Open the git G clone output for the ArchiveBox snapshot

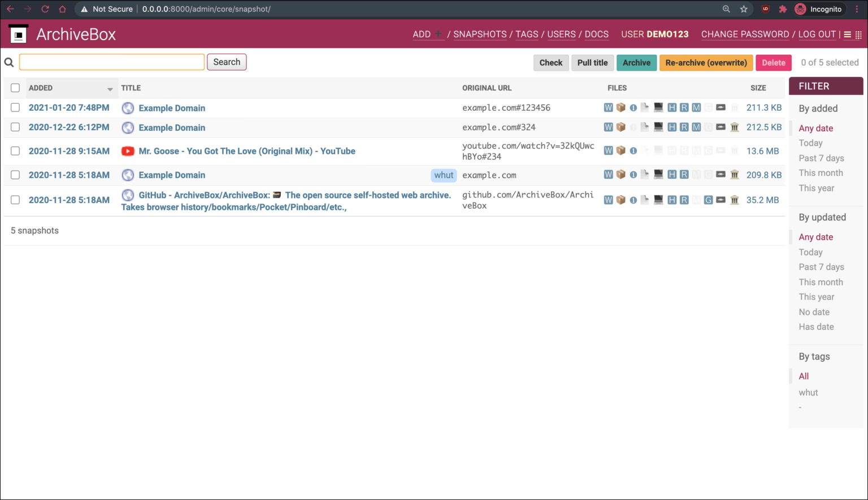point(708,200)
